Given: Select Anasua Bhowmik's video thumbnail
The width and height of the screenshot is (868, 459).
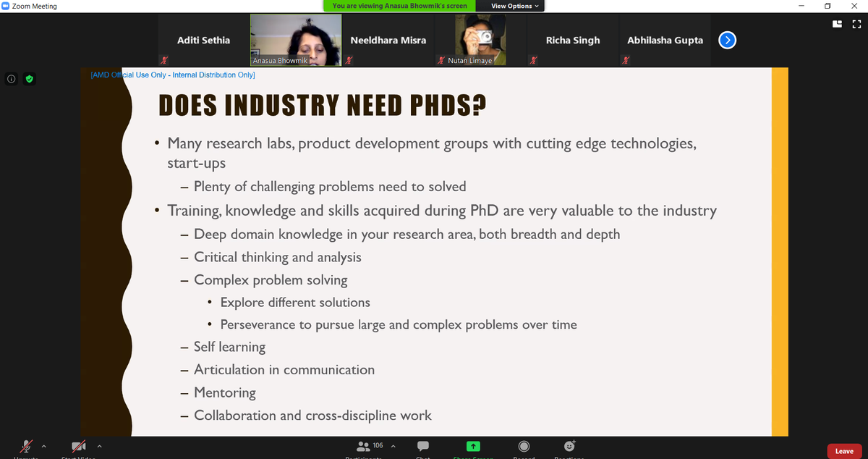Looking at the screenshot, I should pos(296,41).
